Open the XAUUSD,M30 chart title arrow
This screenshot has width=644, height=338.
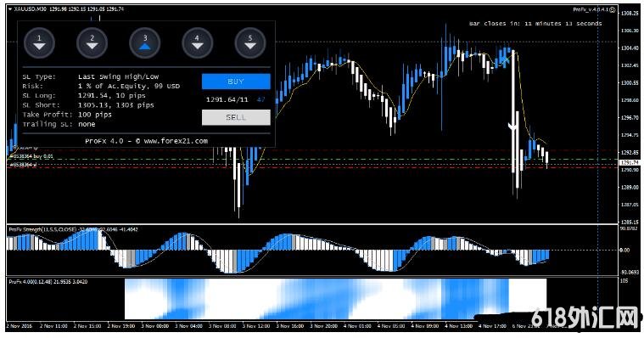pyautogui.click(x=10, y=8)
